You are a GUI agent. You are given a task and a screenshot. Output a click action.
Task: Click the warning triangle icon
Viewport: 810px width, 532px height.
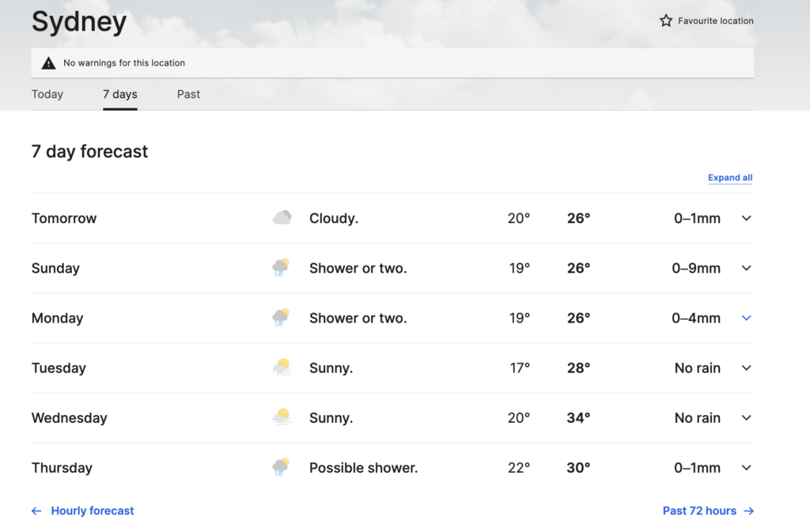[x=48, y=62]
